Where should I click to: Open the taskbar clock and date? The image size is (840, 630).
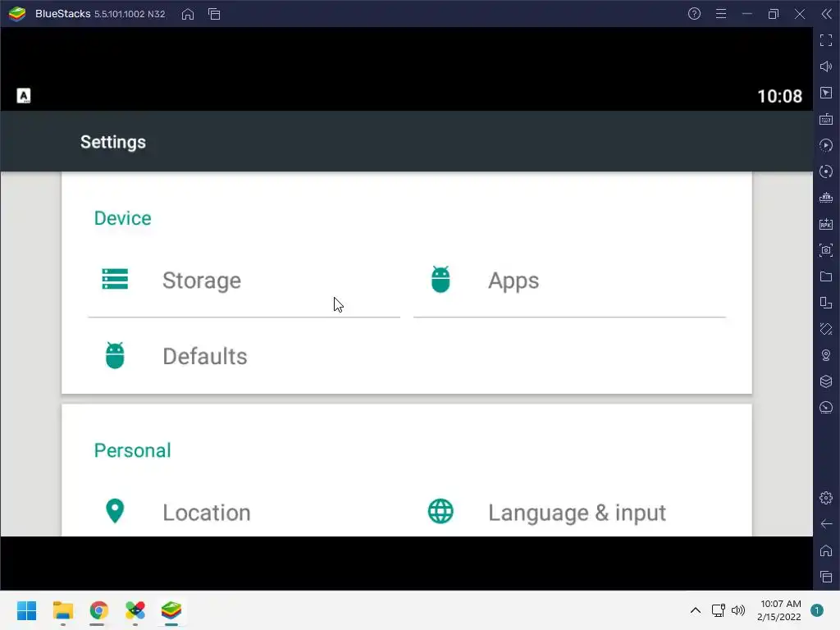(779, 610)
